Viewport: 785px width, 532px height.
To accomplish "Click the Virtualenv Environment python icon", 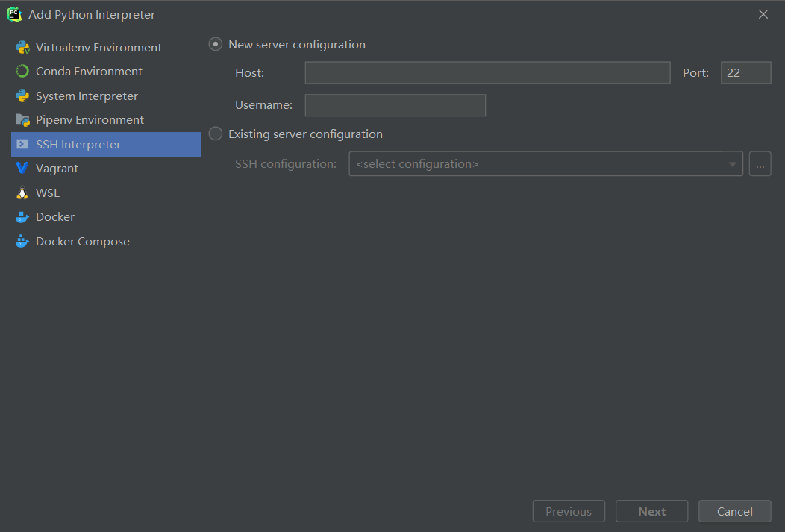I will point(22,48).
